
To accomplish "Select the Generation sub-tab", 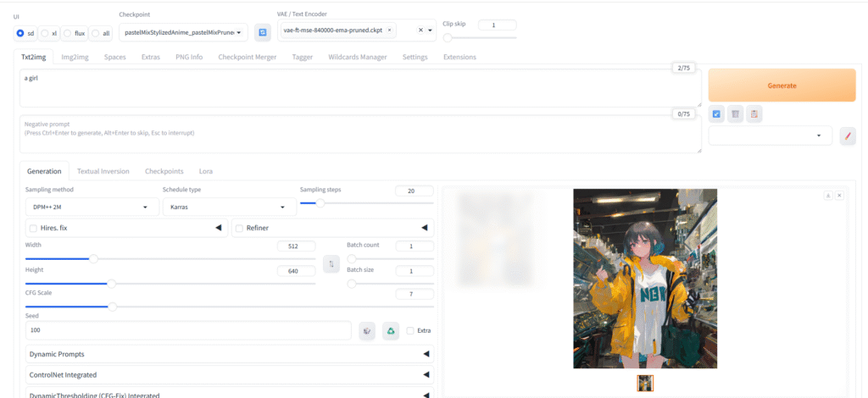I will tap(44, 171).
